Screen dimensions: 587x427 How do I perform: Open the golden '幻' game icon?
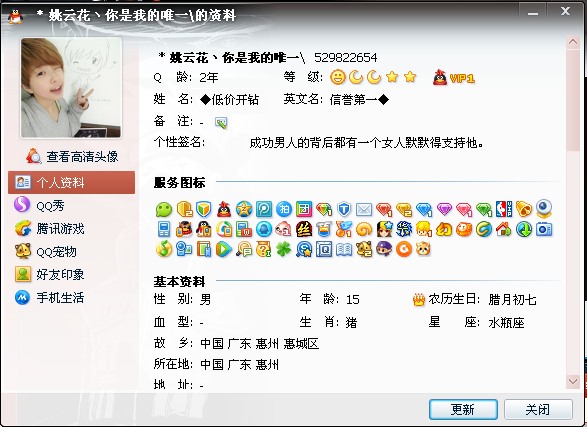444,229
